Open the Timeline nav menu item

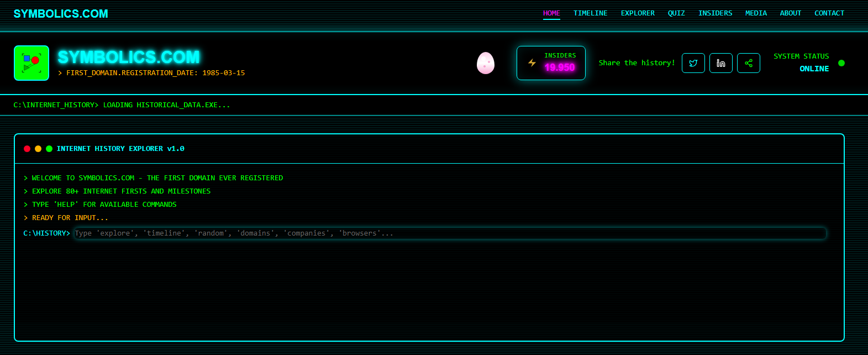pos(590,13)
